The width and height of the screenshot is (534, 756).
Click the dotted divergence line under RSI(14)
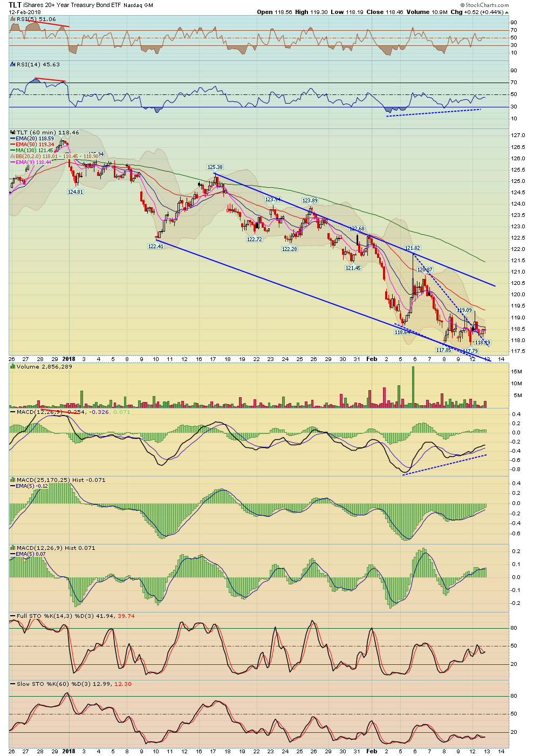click(434, 112)
